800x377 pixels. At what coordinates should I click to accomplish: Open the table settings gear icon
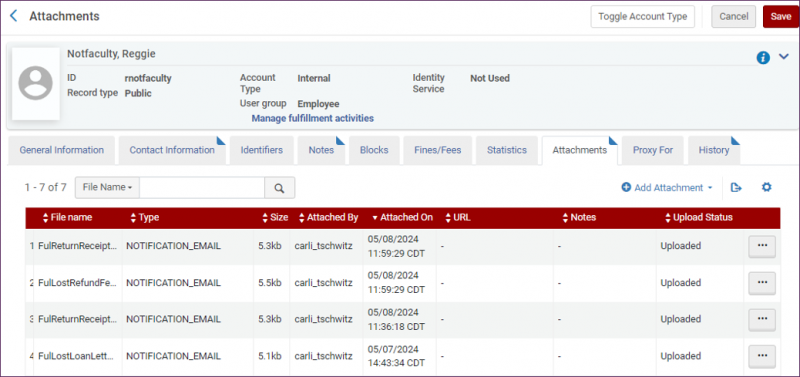[x=766, y=187]
